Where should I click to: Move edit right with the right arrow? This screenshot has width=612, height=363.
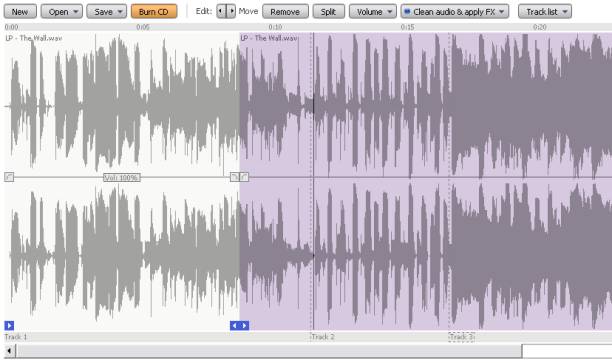(231, 11)
